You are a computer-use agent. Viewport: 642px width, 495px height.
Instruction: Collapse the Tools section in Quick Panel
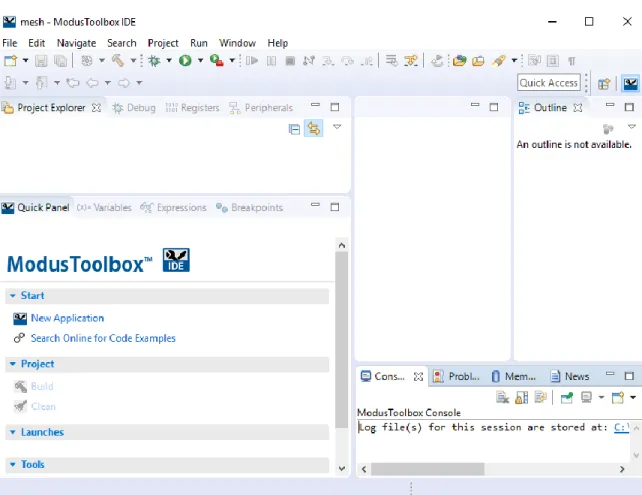click(x=13, y=464)
